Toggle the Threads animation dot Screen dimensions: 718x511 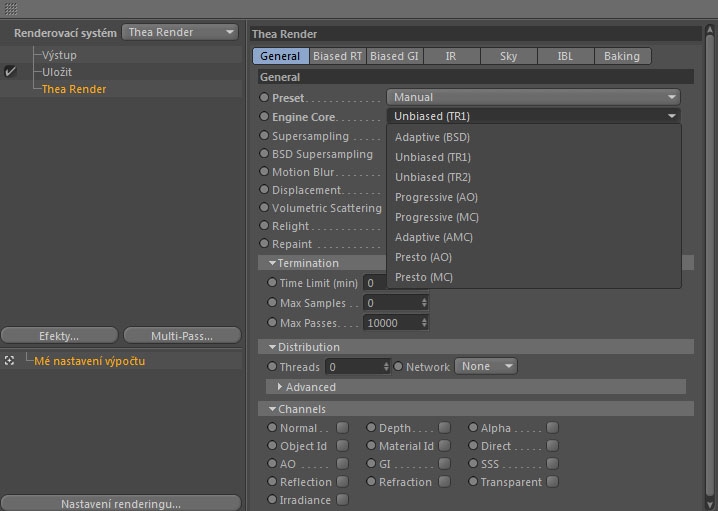(272, 366)
